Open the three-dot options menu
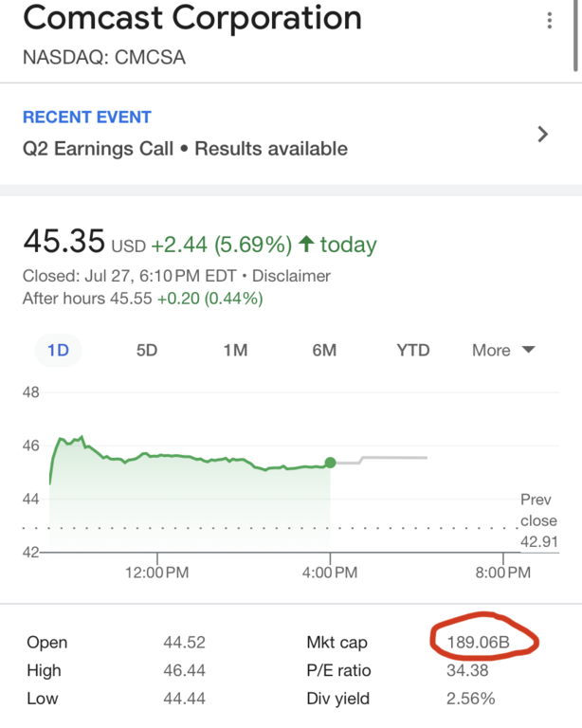The image size is (582, 728). click(x=550, y=22)
